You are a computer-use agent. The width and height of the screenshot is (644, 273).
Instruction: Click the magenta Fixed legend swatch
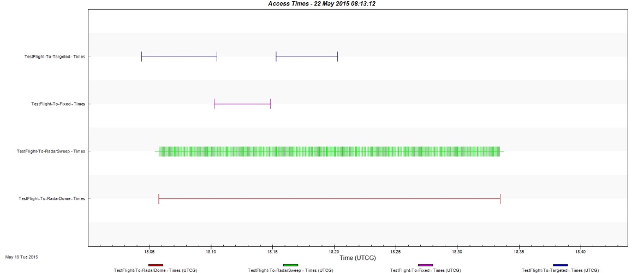coord(425,265)
